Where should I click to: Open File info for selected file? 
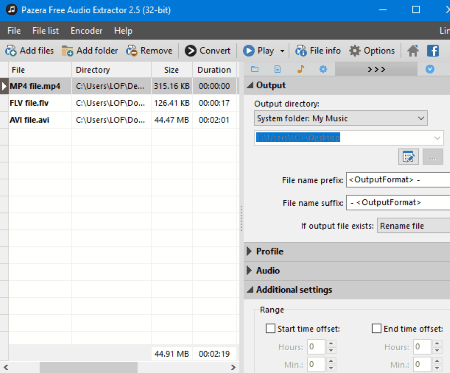point(318,51)
